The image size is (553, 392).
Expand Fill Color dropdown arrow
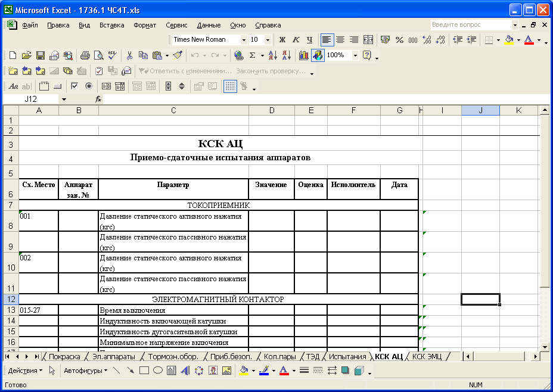[518, 40]
